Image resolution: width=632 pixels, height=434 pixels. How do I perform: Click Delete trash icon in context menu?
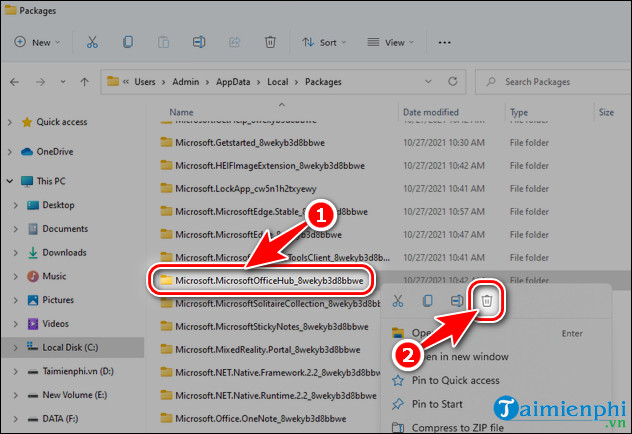(487, 301)
